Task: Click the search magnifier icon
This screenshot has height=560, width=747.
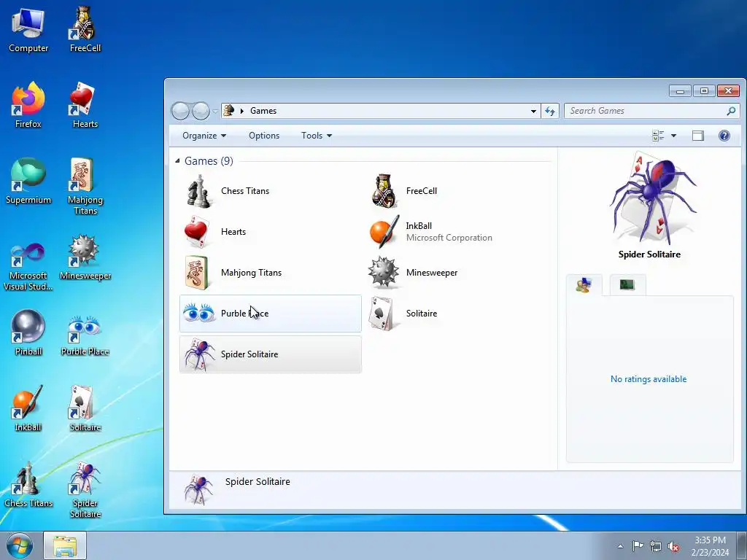Action: coord(731,111)
